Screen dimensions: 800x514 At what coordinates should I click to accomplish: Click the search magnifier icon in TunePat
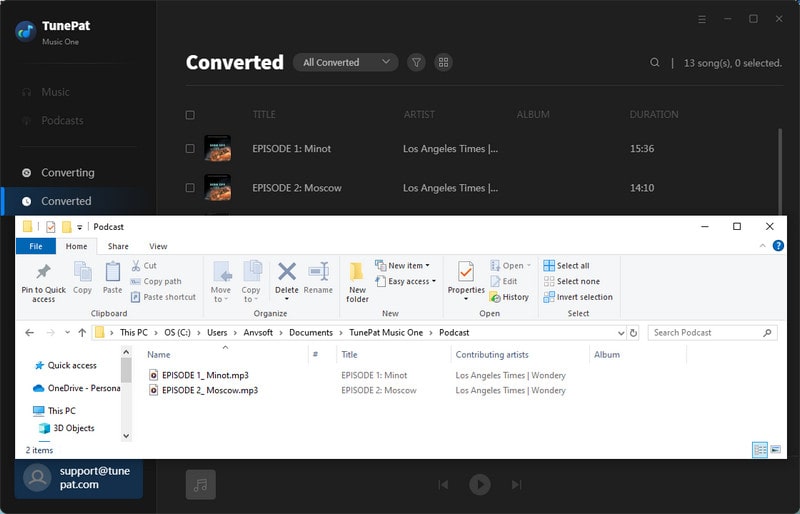655,63
